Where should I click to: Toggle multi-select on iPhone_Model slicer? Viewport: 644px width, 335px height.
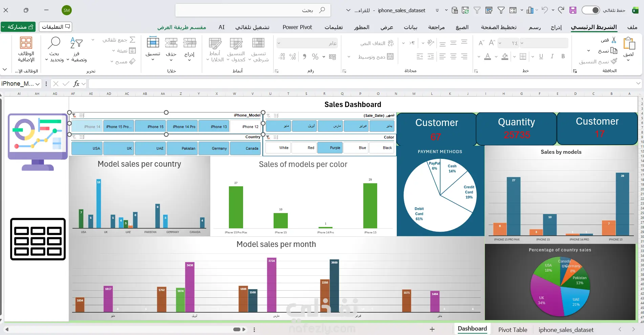[82, 116]
